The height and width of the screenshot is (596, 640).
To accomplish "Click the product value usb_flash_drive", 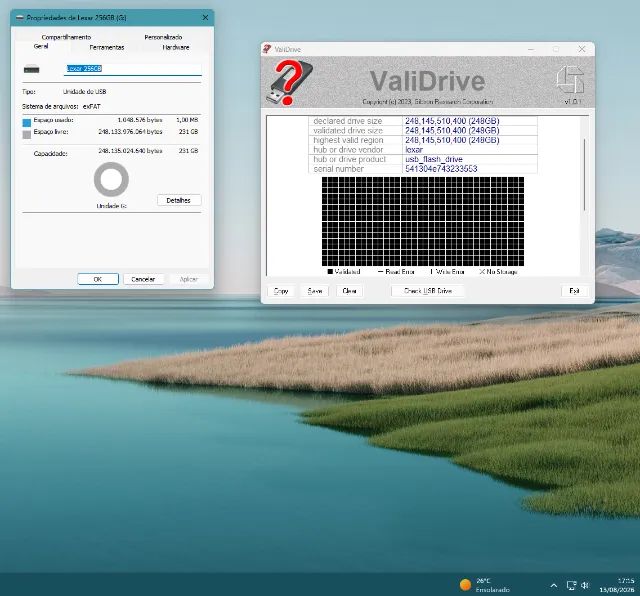I will coord(434,159).
